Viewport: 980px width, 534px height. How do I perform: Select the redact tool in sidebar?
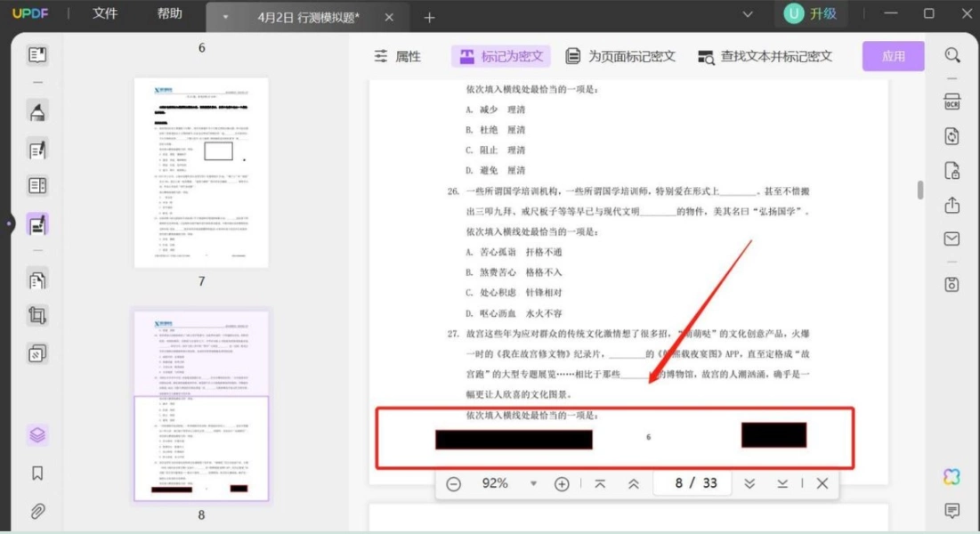(36, 224)
